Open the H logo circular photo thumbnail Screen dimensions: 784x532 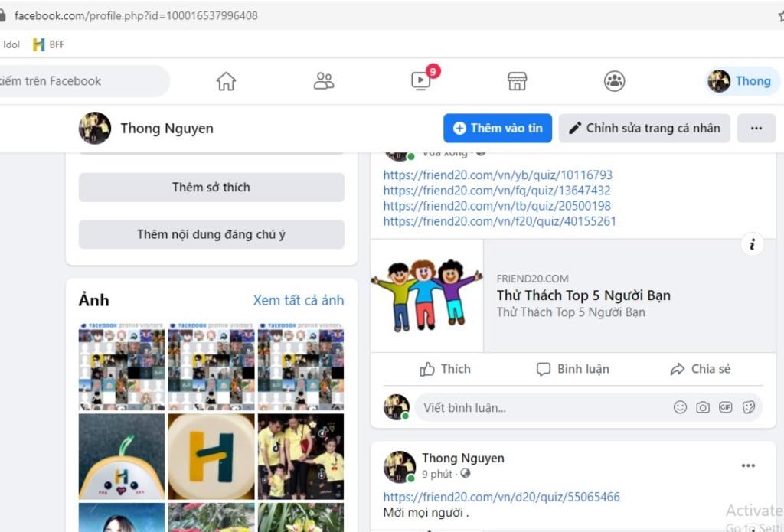(211, 456)
